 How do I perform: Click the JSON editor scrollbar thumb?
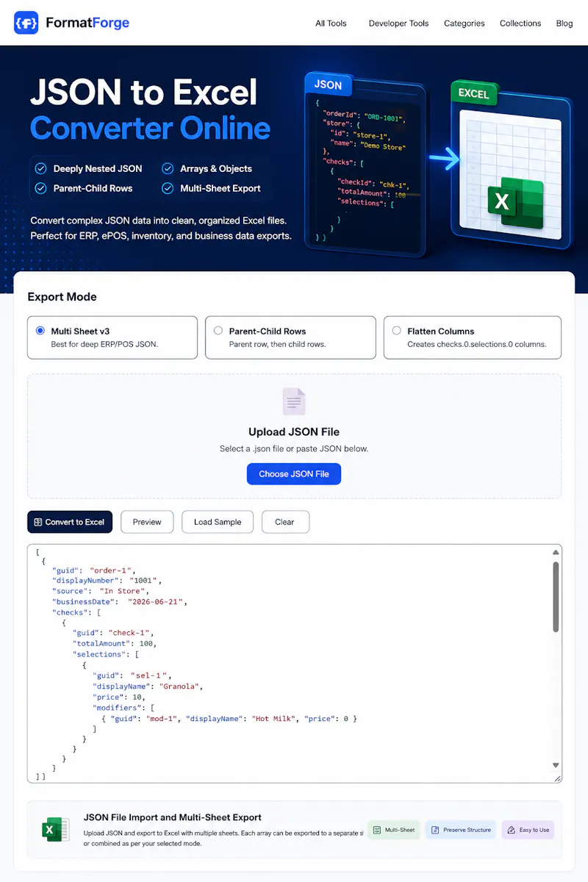[556, 597]
